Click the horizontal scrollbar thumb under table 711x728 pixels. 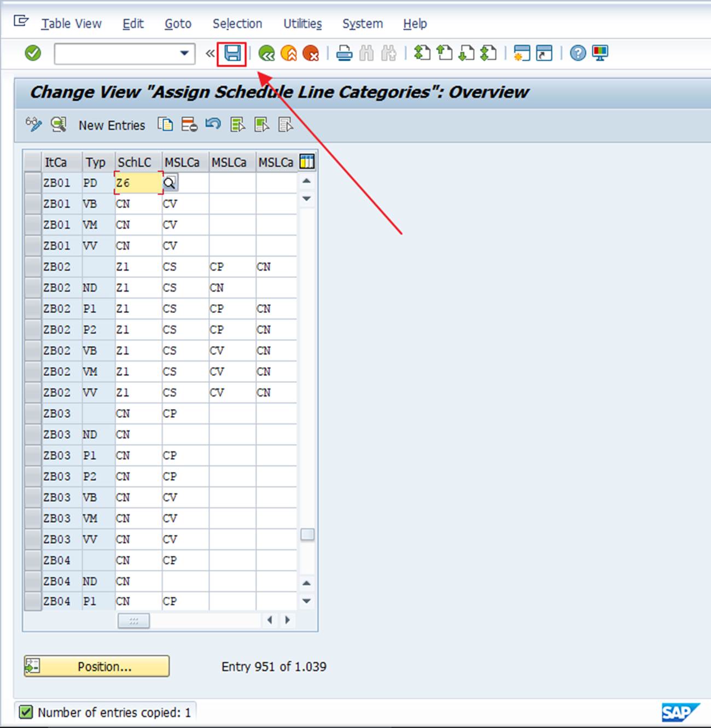(133, 620)
